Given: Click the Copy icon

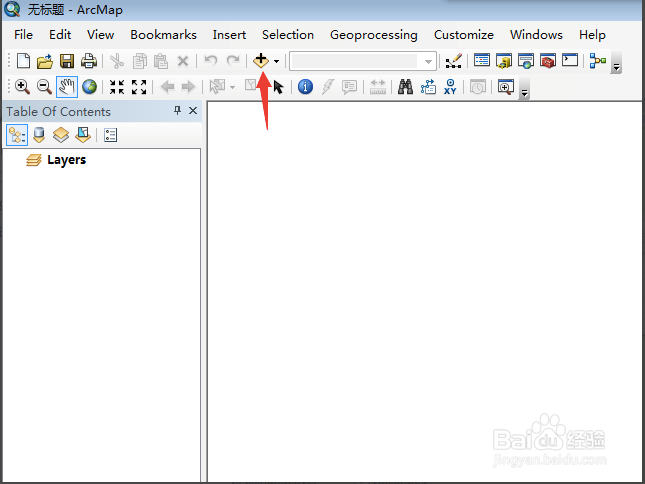Looking at the screenshot, I should tap(139, 62).
